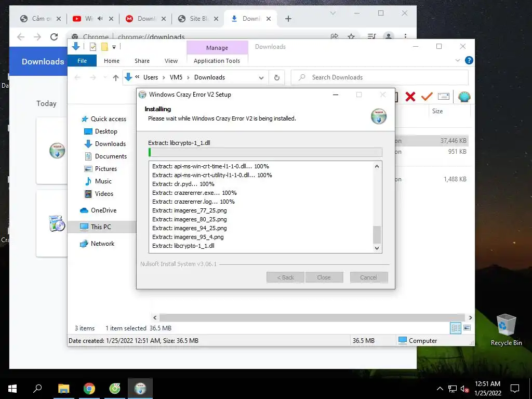This screenshot has width=532, height=399.
Task: Click the Explorer Help question mark icon
Action: point(469,60)
